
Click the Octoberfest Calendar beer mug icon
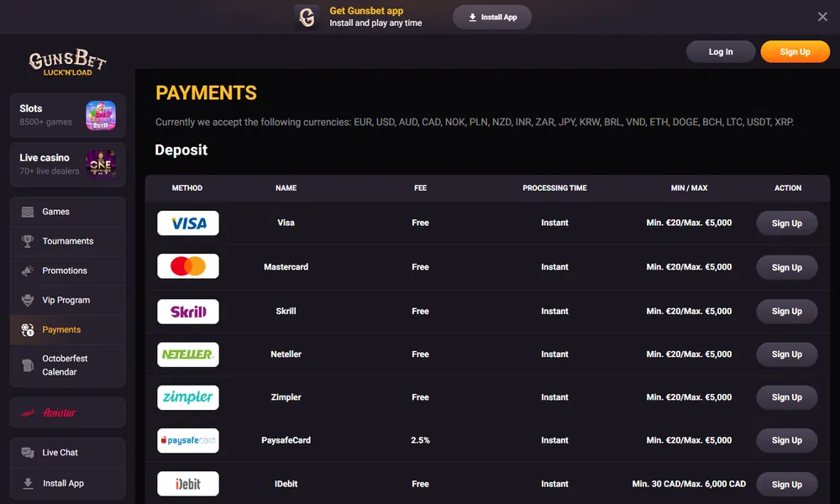pos(28,365)
